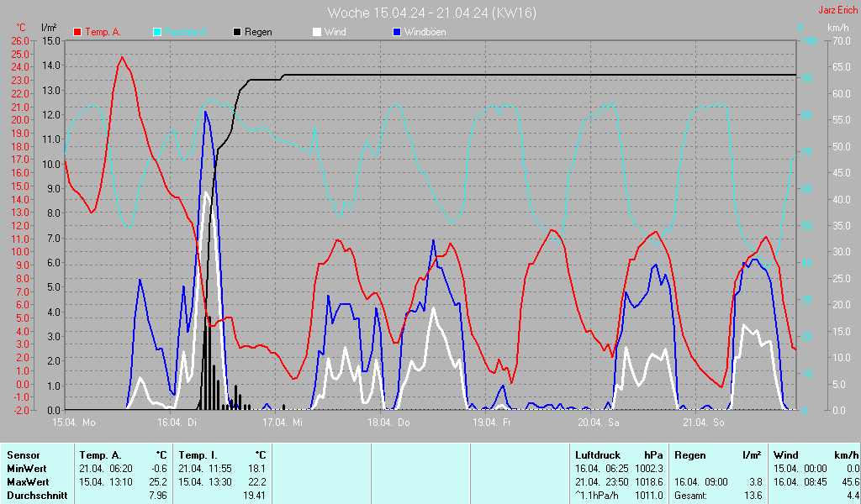Click the Temp. I. column header

[x=198, y=455]
